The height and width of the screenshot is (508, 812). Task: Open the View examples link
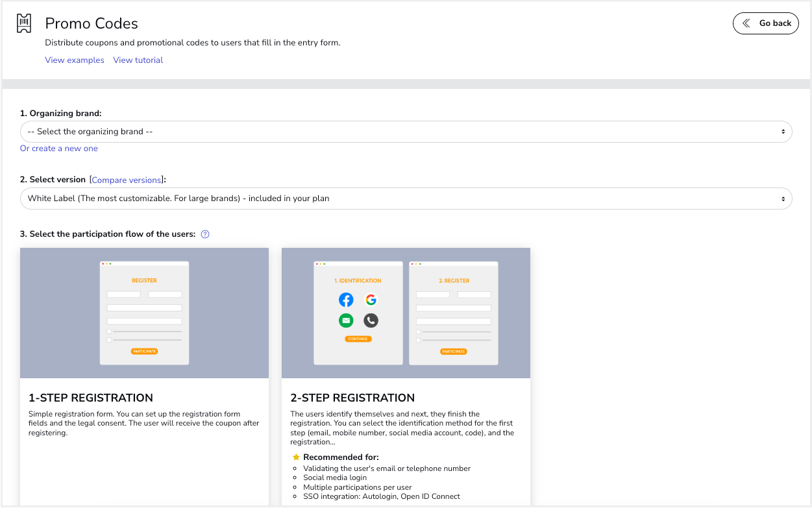75,60
